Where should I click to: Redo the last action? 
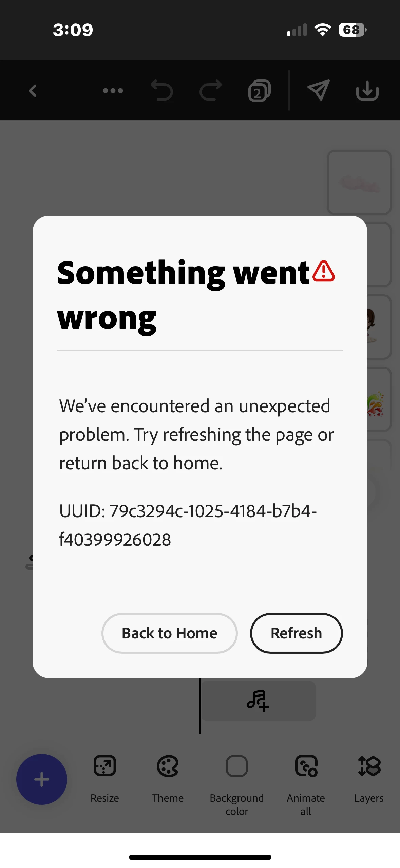point(211,90)
